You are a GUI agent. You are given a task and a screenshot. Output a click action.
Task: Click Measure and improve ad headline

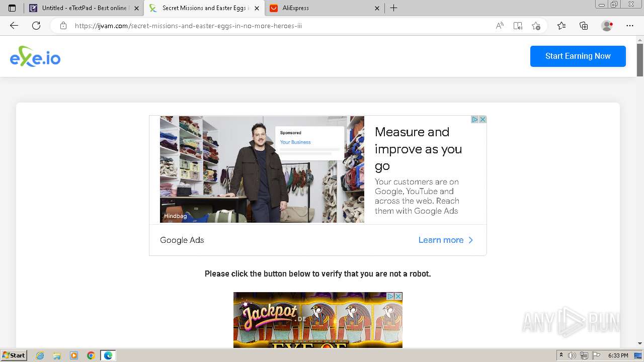click(418, 149)
